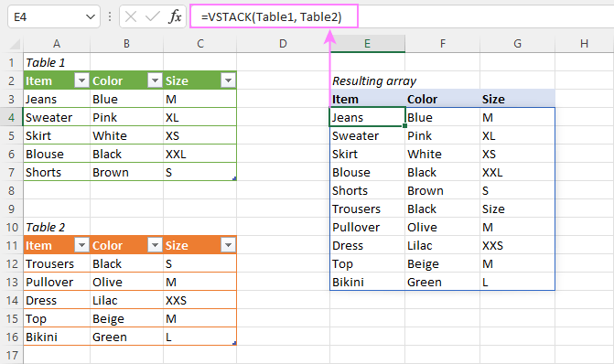Select column G header
Screen dimensions: 614x364
517,44
